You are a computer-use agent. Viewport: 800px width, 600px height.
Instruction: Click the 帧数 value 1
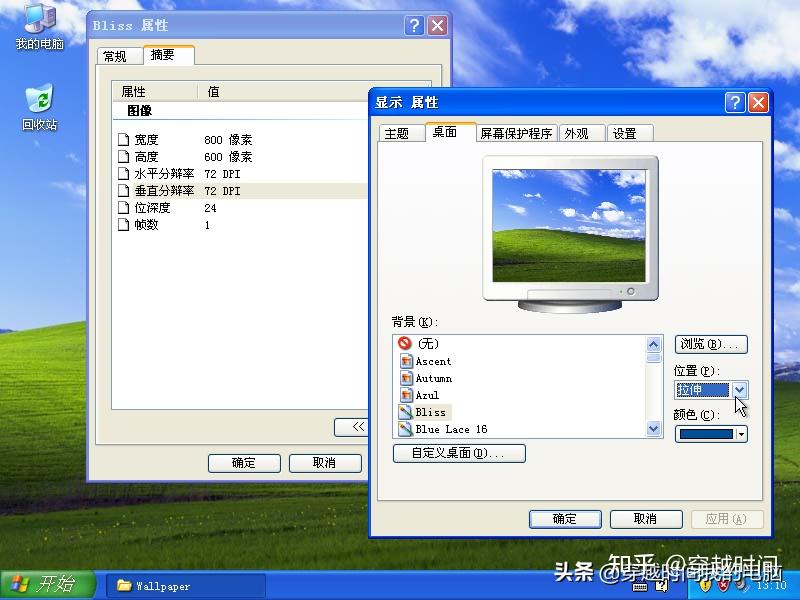coord(207,225)
